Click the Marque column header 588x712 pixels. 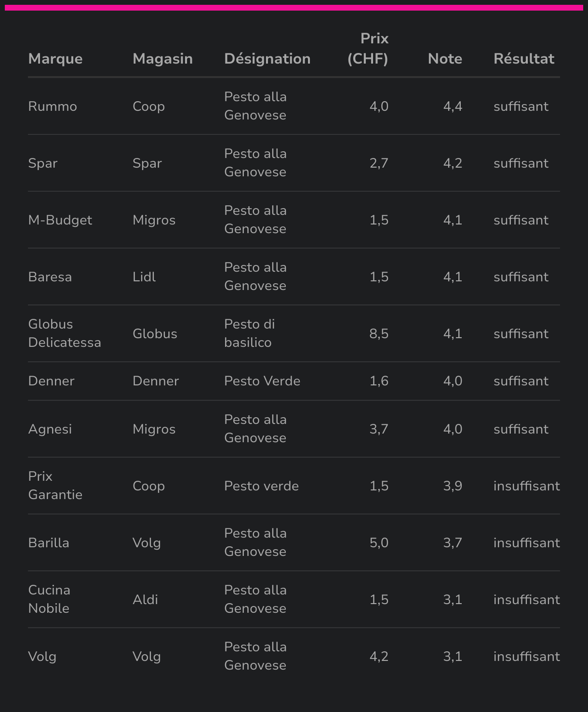55,59
